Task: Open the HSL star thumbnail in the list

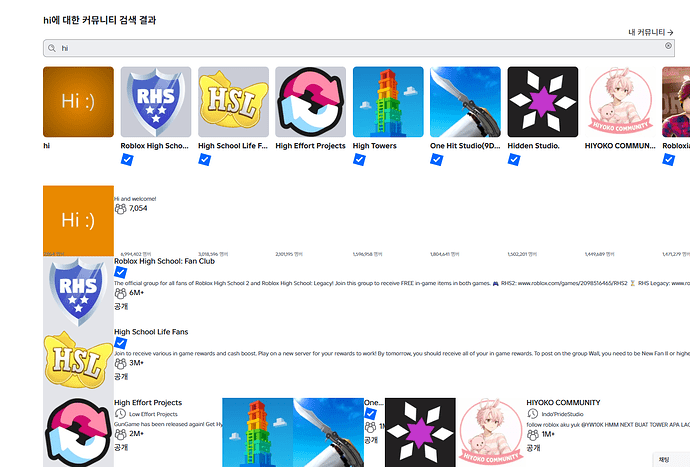Action: tap(78, 362)
